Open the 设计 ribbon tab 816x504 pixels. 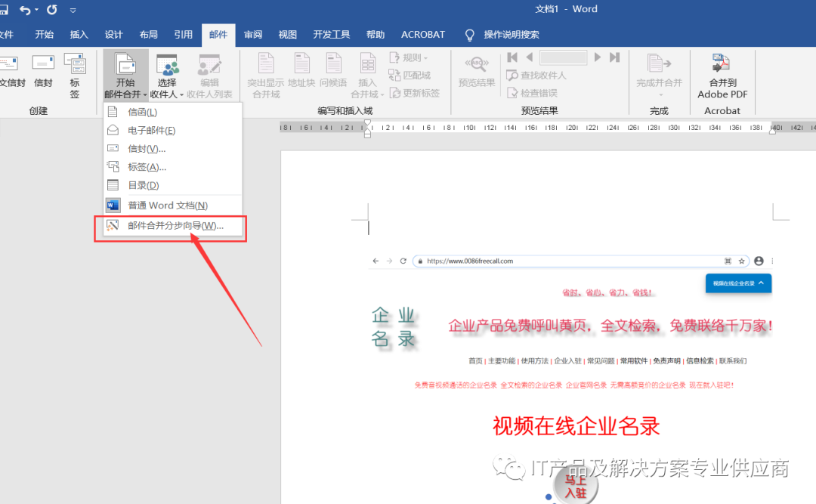click(113, 34)
